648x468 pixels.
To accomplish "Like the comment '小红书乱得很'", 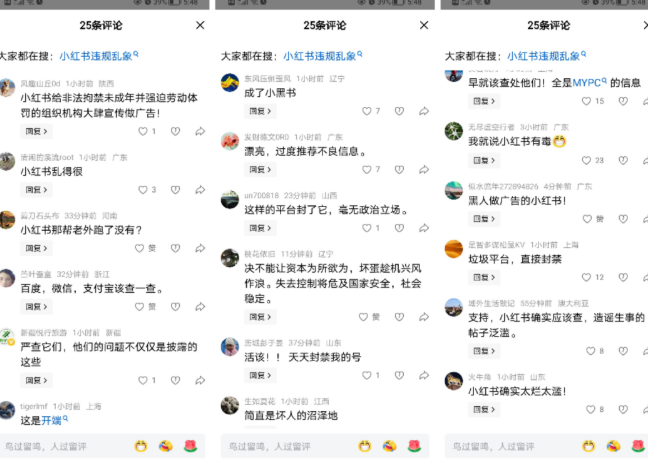I will [x=143, y=190].
